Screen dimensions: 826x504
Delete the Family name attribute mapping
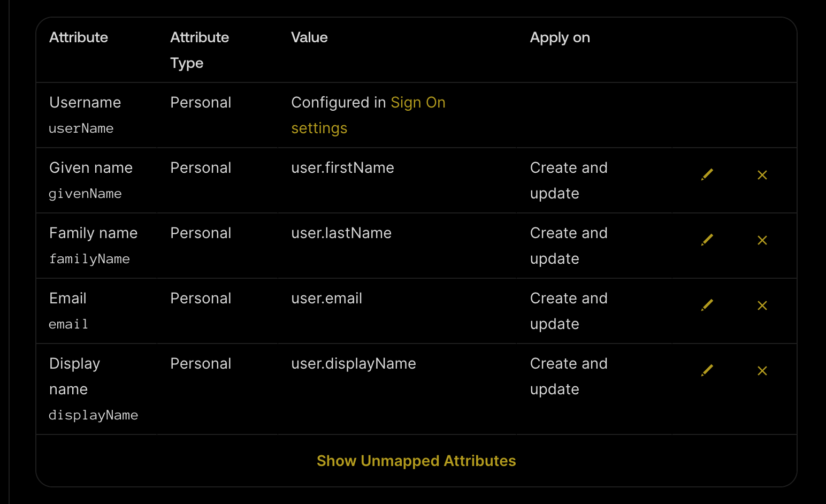click(762, 240)
